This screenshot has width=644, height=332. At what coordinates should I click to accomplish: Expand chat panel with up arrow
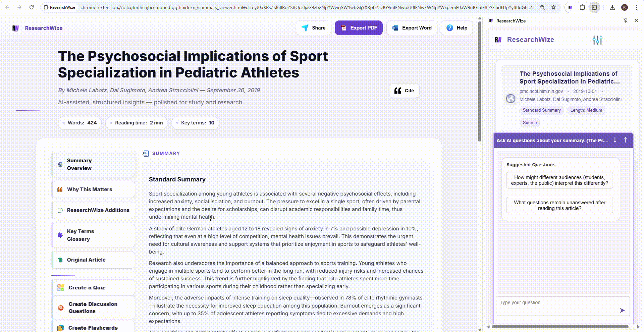point(626,140)
